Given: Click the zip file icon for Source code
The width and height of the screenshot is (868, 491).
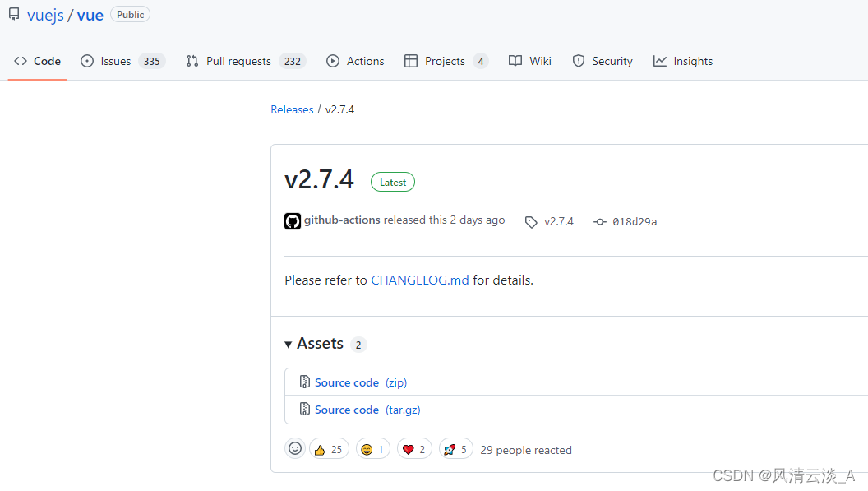Looking at the screenshot, I should point(304,382).
